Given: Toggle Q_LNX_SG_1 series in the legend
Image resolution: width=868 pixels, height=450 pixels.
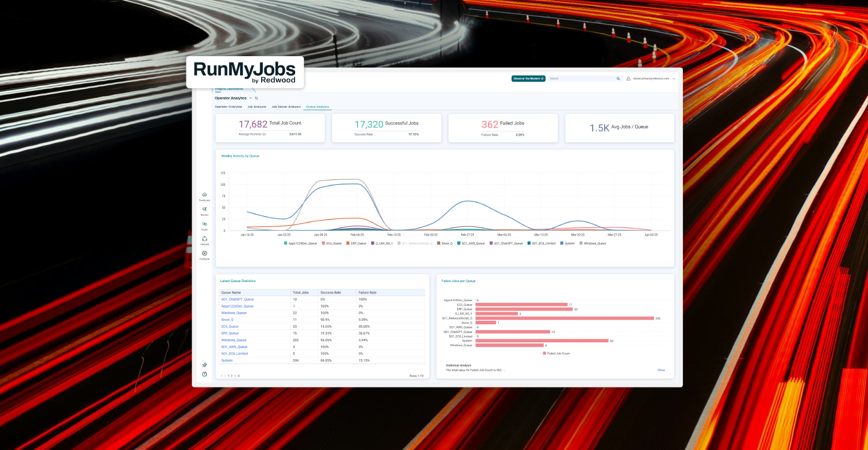Looking at the screenshot, I should pos(382,243).
